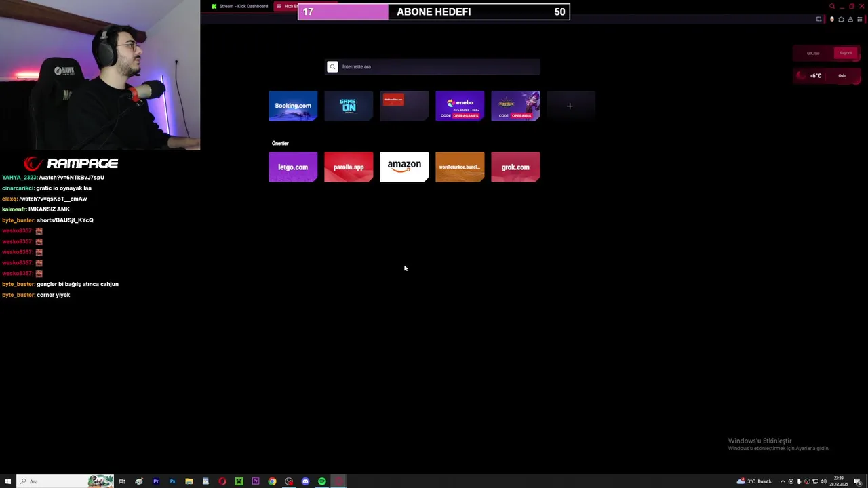868x488 pixels.
Task: Open Google Chrome from the taskbar
Action: pyautogui.click(x=272, y=481)
